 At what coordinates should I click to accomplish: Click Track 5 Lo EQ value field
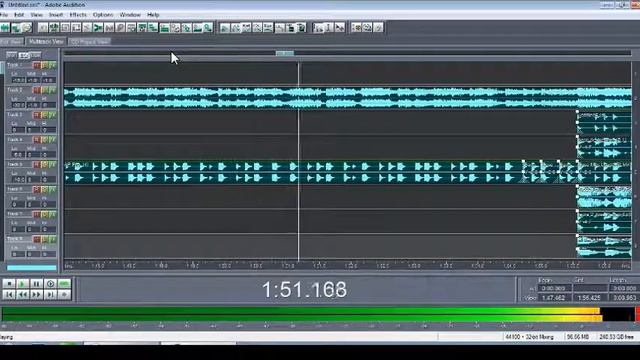(18, 180)
